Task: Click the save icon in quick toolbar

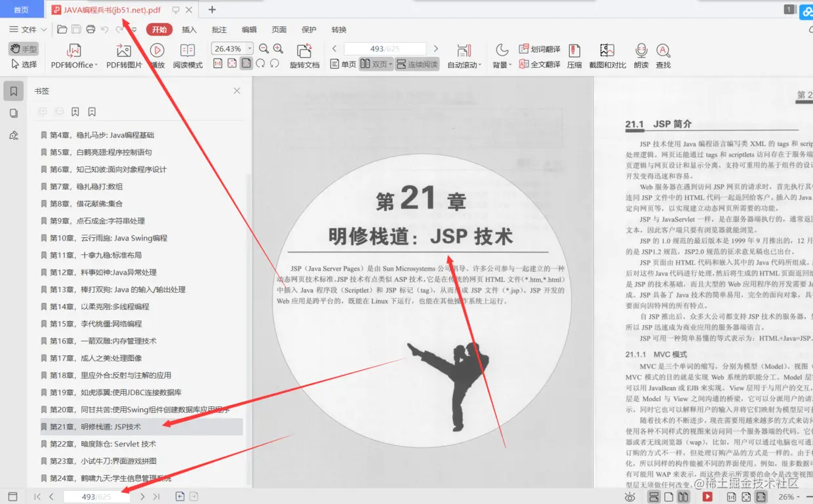Action: (x=77, y=29)
